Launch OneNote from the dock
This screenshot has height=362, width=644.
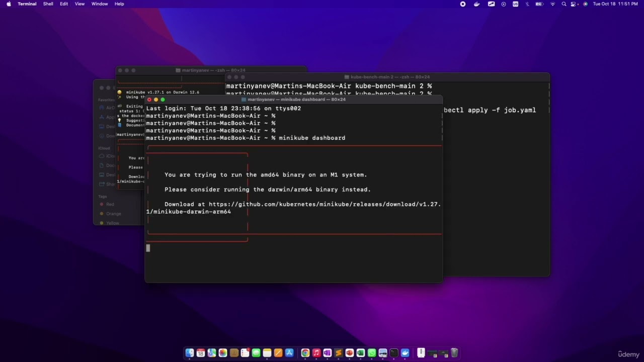tap(327, 353)
